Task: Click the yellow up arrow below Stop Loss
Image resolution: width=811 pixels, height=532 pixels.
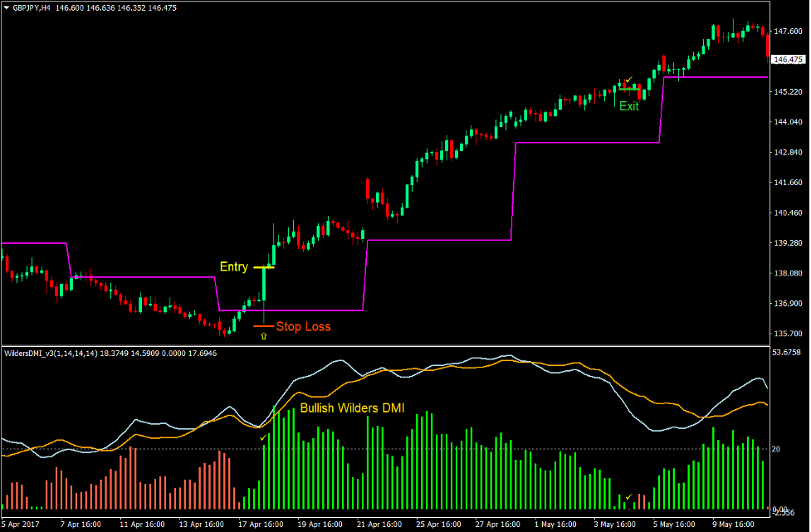Action: 262,335
